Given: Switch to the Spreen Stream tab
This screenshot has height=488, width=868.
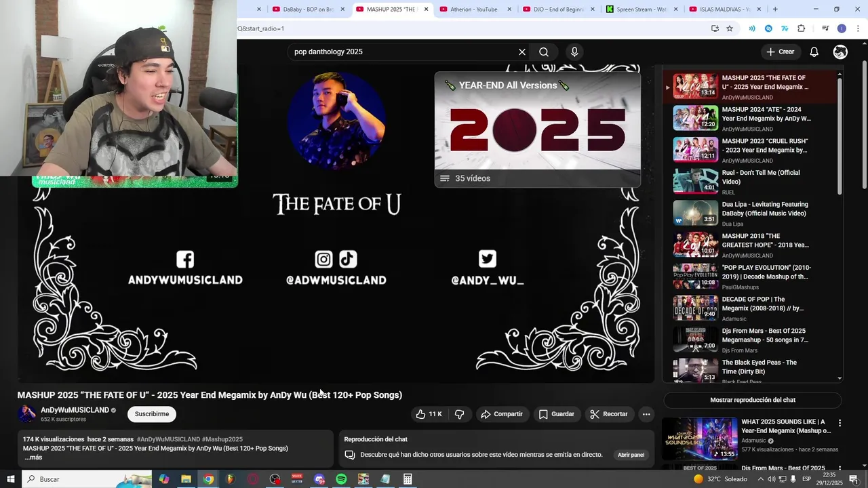Looking at the screenshot, I should (642, 9).
